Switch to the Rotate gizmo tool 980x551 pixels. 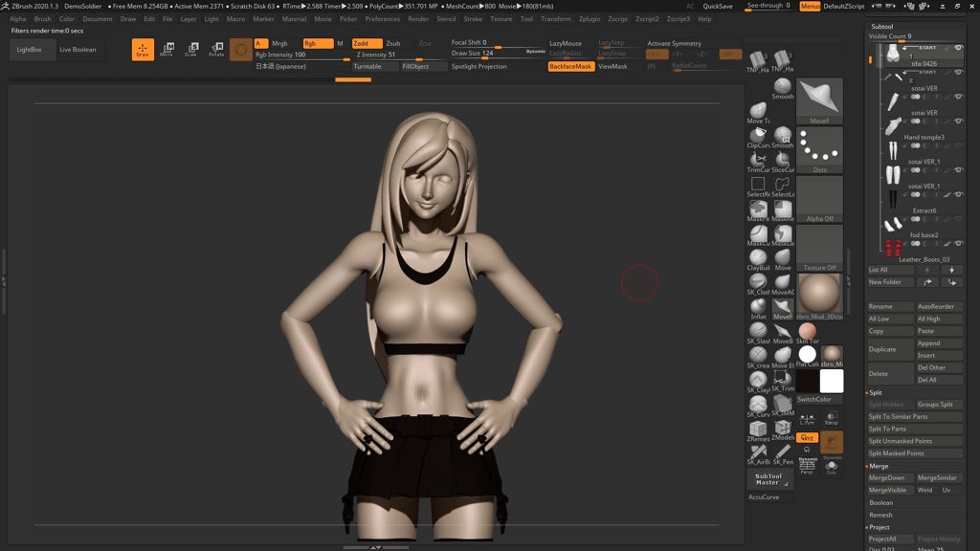(x=216, y=50)
